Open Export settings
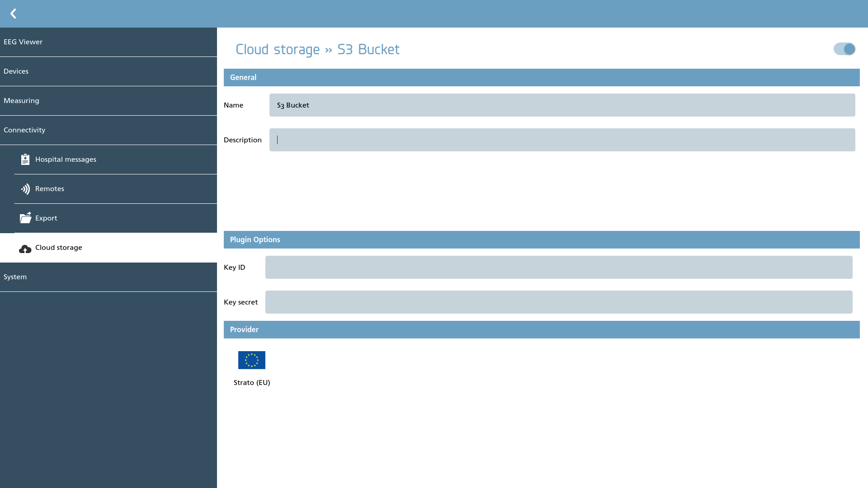The width and height of the screenshot is (868, 488). pos(116,218)
